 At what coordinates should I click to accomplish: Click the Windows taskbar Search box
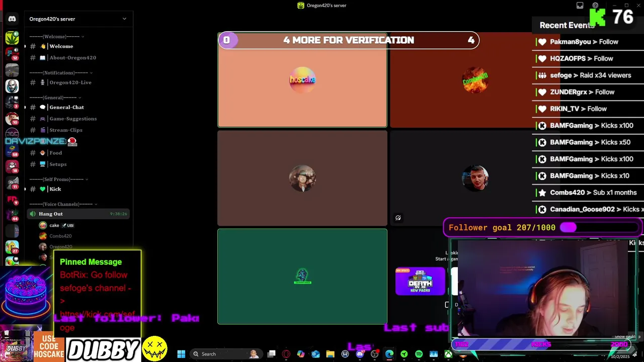(226, 354)
